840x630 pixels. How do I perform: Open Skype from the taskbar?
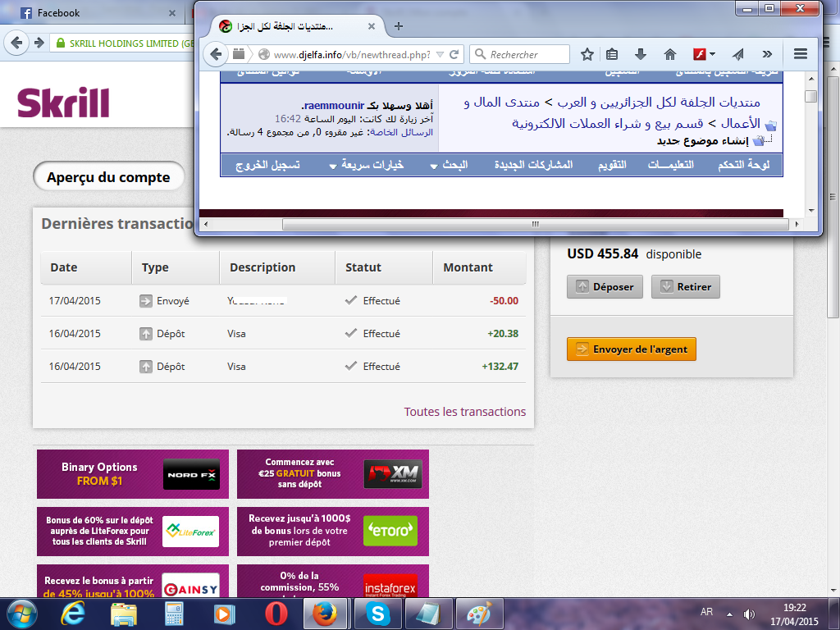(377, 614)
